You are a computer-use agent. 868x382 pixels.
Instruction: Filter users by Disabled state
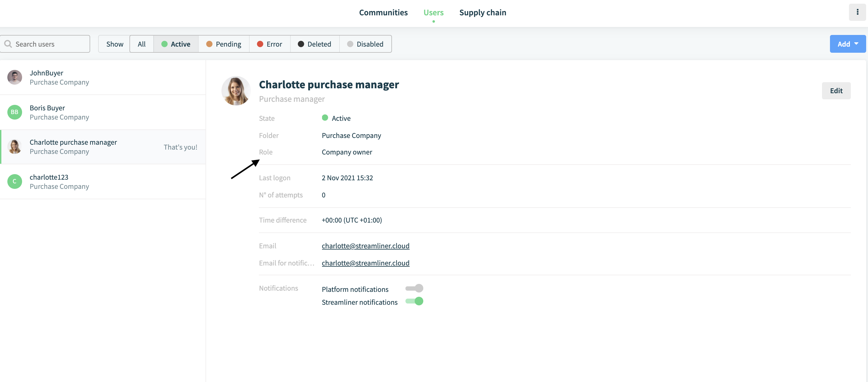click(365, 44)
